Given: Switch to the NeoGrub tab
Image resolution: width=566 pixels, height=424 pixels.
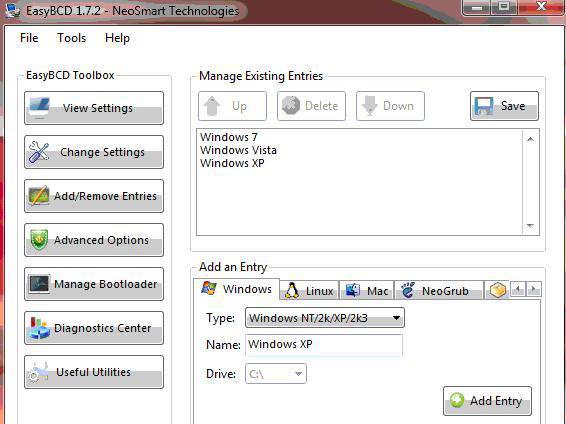Looking at the screenshot, I should click(x=439, y=290).
